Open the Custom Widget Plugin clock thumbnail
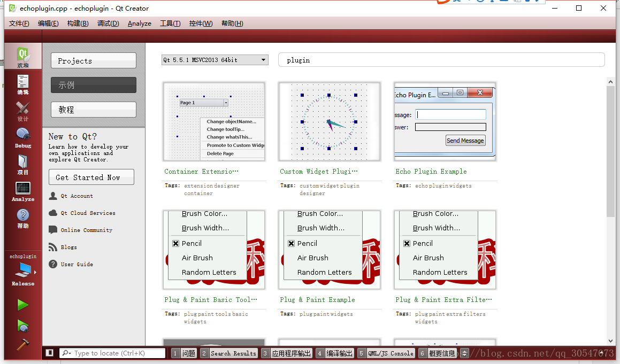Image resolution: width=620 pixels, height=364 pixels. coord(330,121)
